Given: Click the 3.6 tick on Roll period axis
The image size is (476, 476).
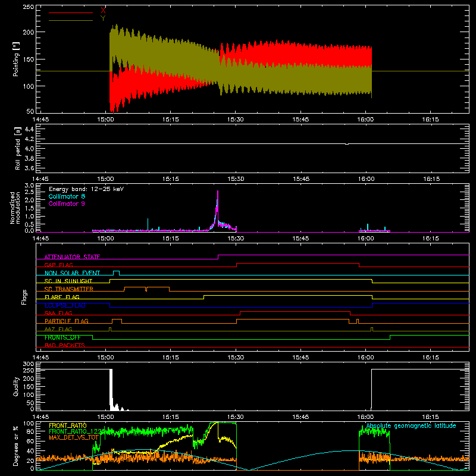Looking at the screenshot, I should [x=29, y=168].
